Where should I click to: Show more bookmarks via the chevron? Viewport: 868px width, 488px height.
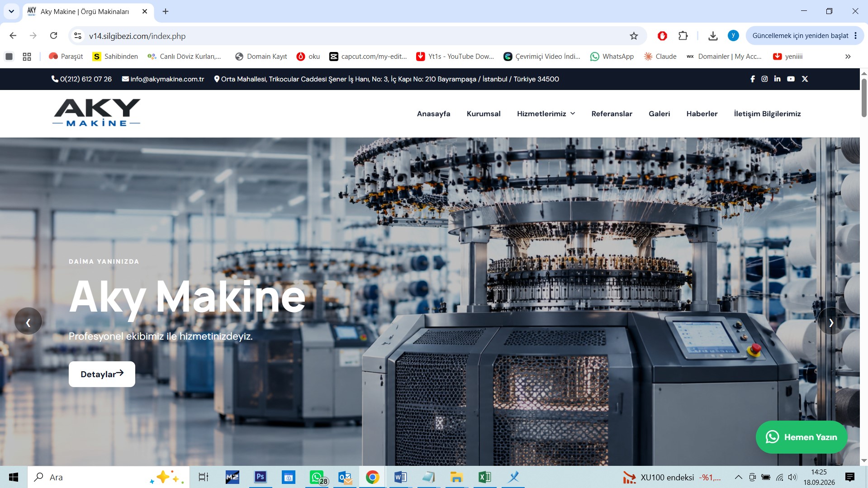coord(848,57)
